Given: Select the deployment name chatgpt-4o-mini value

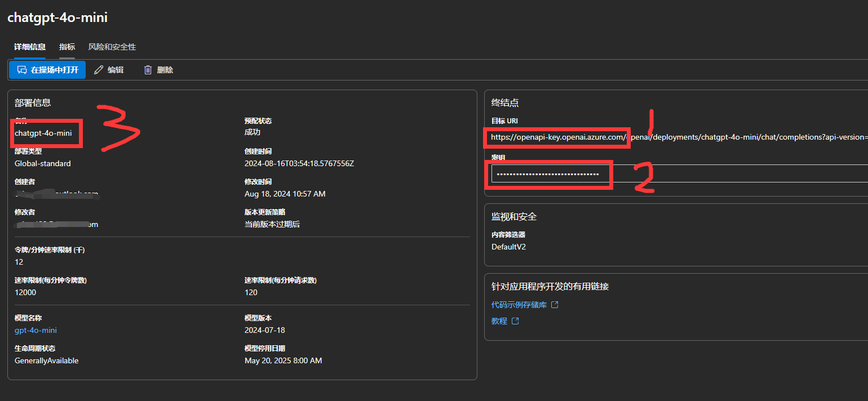Looking at the screenshot, I should point(43,133).
